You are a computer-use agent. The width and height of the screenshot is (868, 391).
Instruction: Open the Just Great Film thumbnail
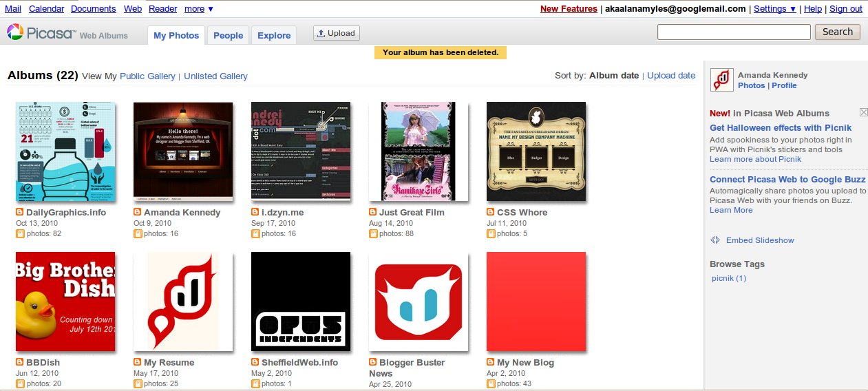point(419,151)
